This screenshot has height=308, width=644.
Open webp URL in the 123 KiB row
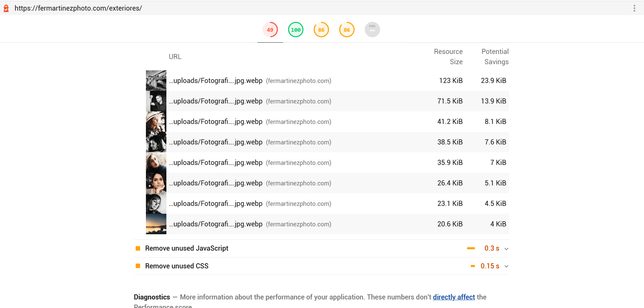click(215, 81)
